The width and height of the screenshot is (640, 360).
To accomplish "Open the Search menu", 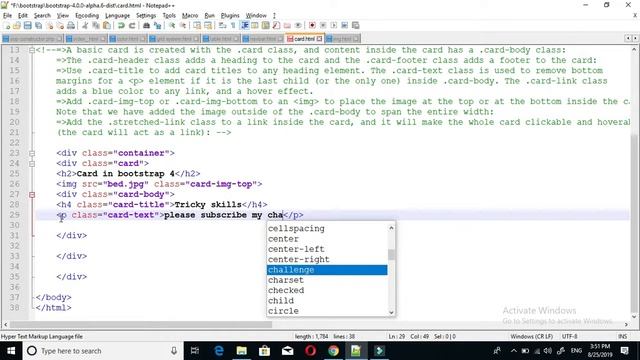I will (42, 16).
